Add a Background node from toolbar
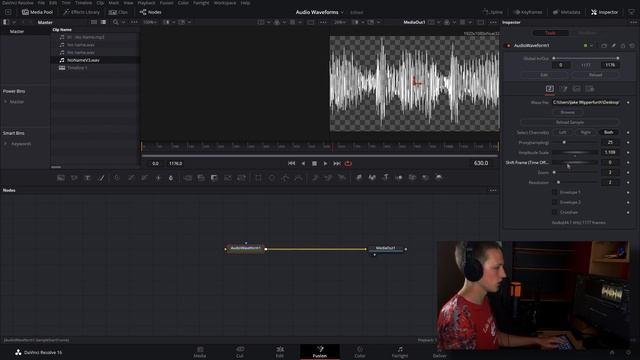 [61, 178]
